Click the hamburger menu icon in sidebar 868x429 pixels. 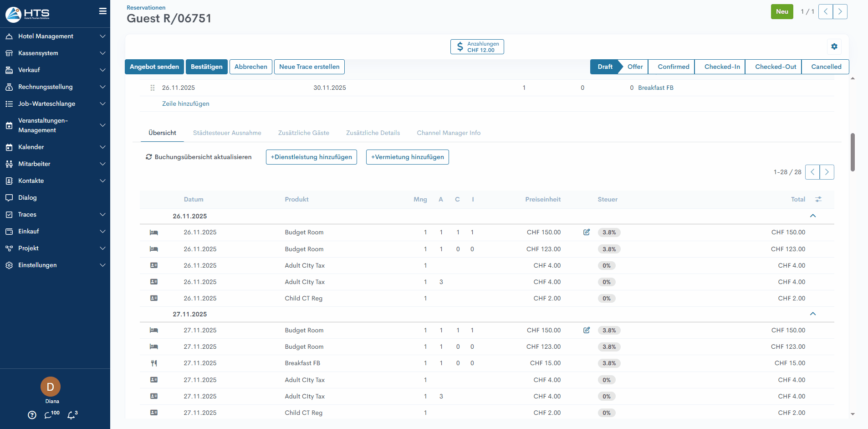[x=103, y=11]
